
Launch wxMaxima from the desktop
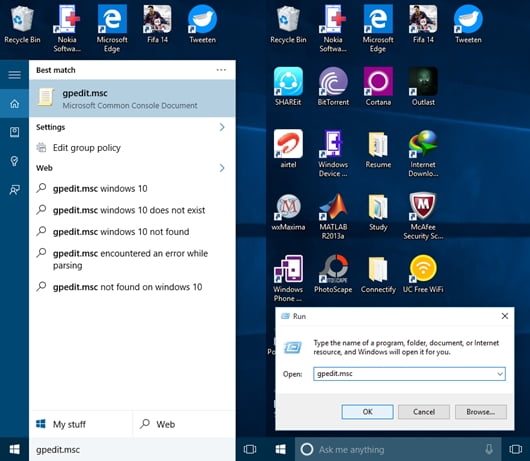pos(288,212)
